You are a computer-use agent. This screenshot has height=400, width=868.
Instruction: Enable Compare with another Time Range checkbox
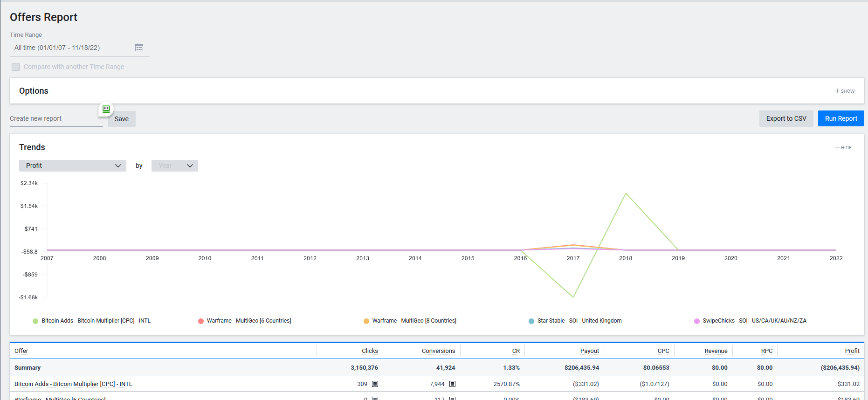[16, 67]
